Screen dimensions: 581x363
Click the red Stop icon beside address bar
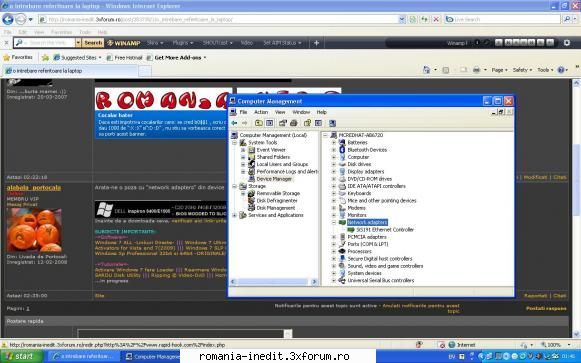coord(436,19)
